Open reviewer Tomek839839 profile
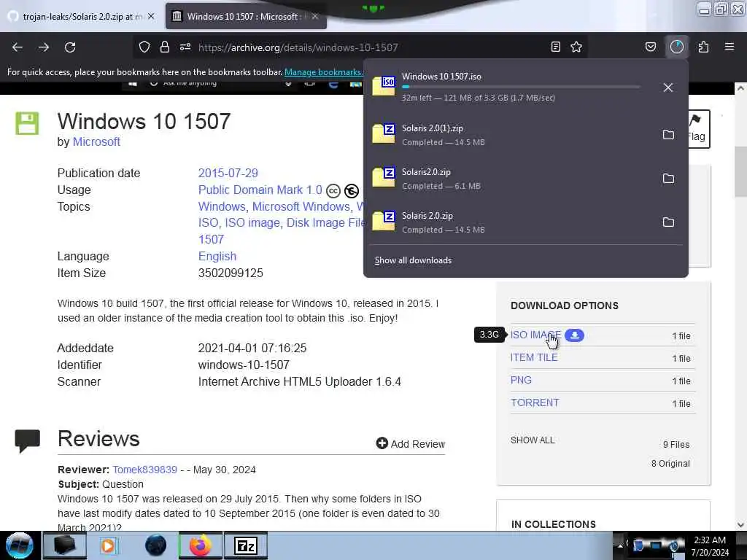Image resolution: width=747 pixels, height=560 pixels. coord(145,470)
